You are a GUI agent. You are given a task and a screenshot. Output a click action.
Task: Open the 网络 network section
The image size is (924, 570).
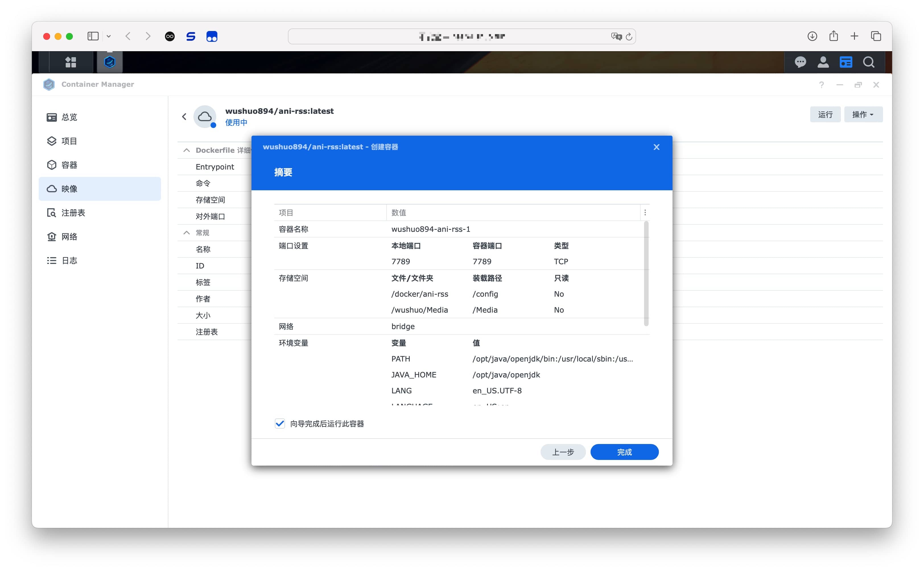pos(100,237)
